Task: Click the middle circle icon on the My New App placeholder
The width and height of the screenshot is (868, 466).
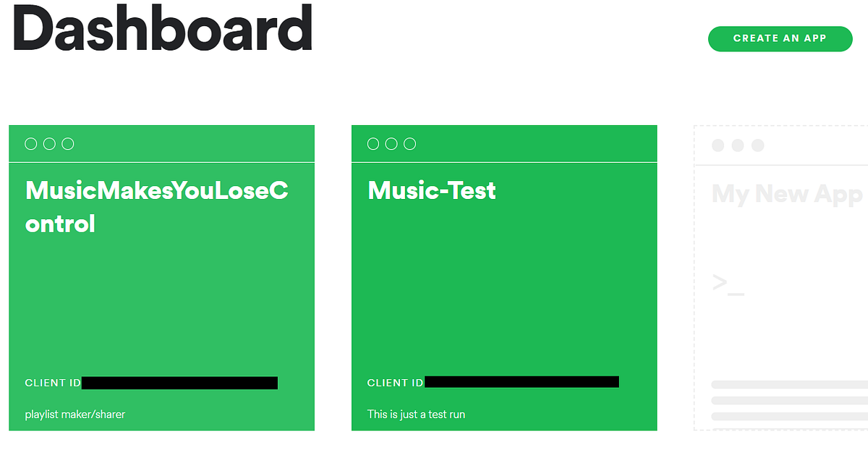Action: (738, 145)
